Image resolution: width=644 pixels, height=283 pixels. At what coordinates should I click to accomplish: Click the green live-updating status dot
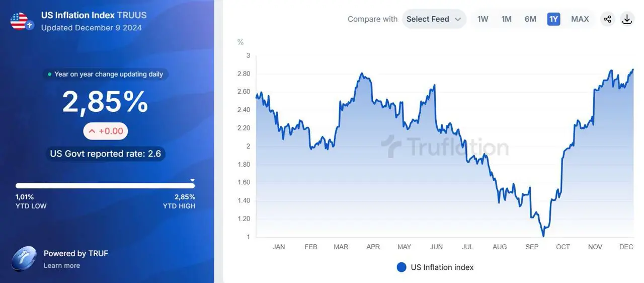[x=49, y=75]
